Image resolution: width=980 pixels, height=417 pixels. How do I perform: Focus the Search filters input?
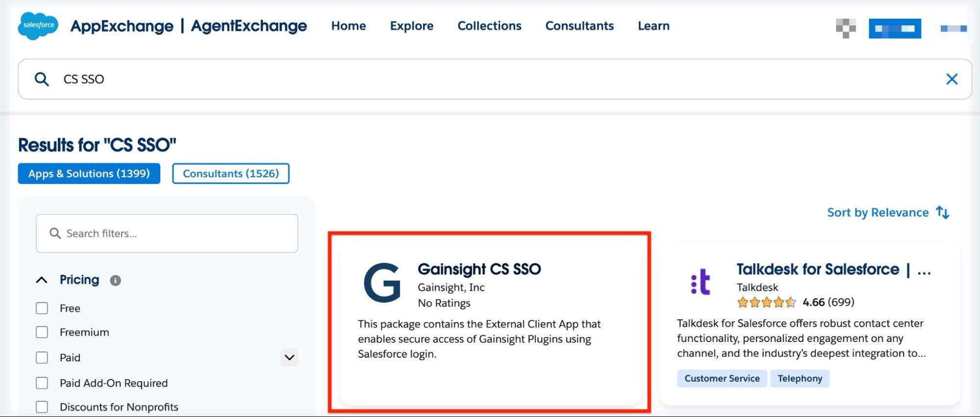point(167,234)
